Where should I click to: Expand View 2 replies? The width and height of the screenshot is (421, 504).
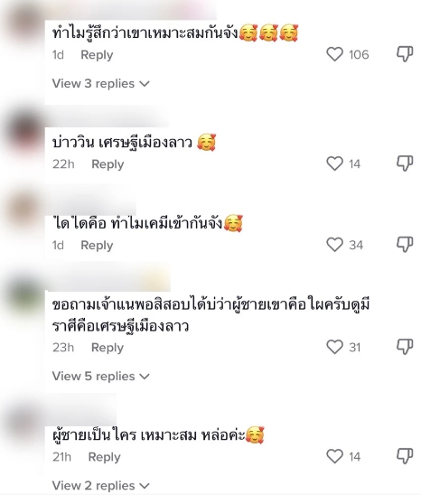click(100, 485)
